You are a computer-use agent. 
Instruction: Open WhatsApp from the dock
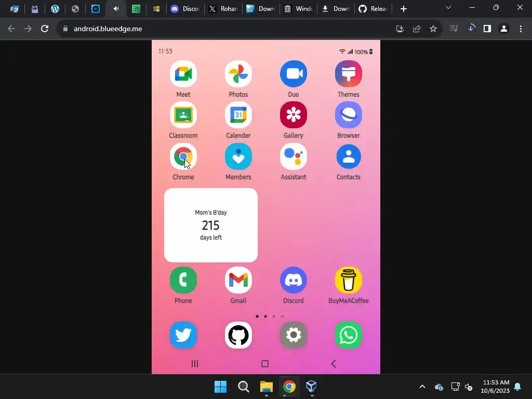point(349,335)
